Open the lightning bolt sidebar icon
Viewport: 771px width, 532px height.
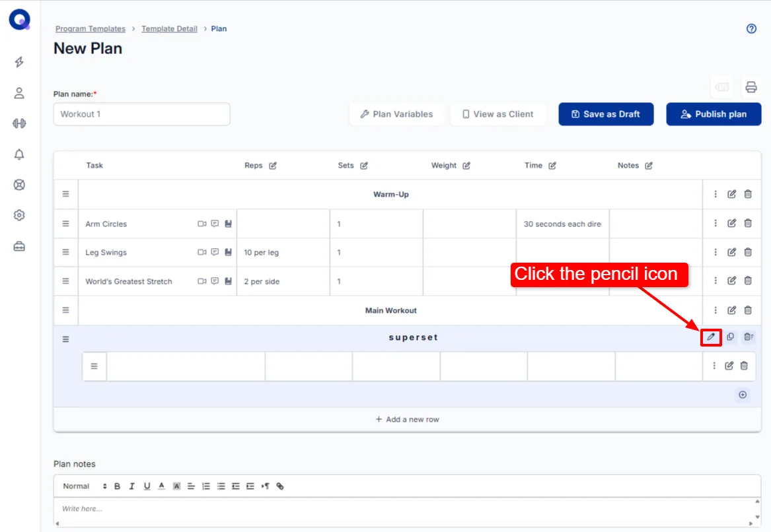point(19,62)
